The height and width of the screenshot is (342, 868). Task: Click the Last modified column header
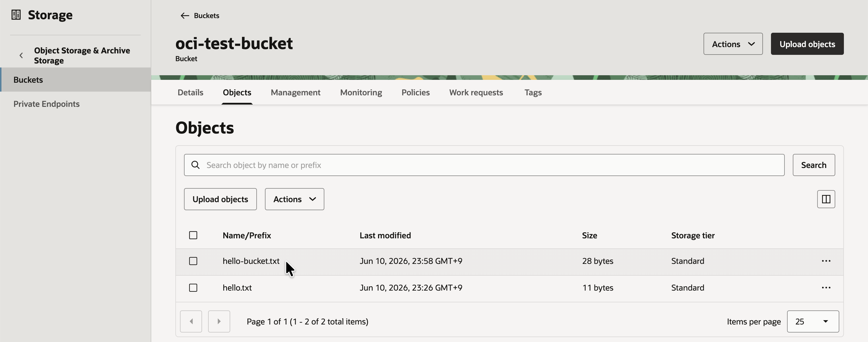(x=385, y=235)
